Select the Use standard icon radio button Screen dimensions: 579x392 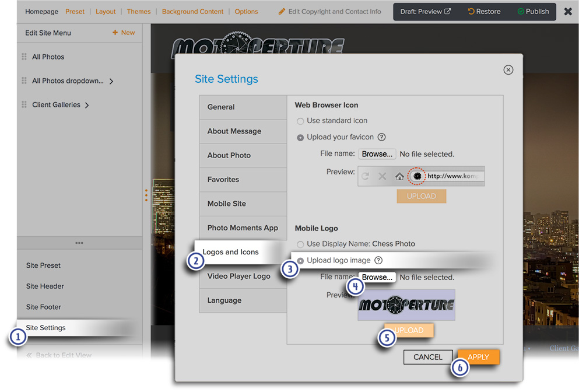pos(300,121)
